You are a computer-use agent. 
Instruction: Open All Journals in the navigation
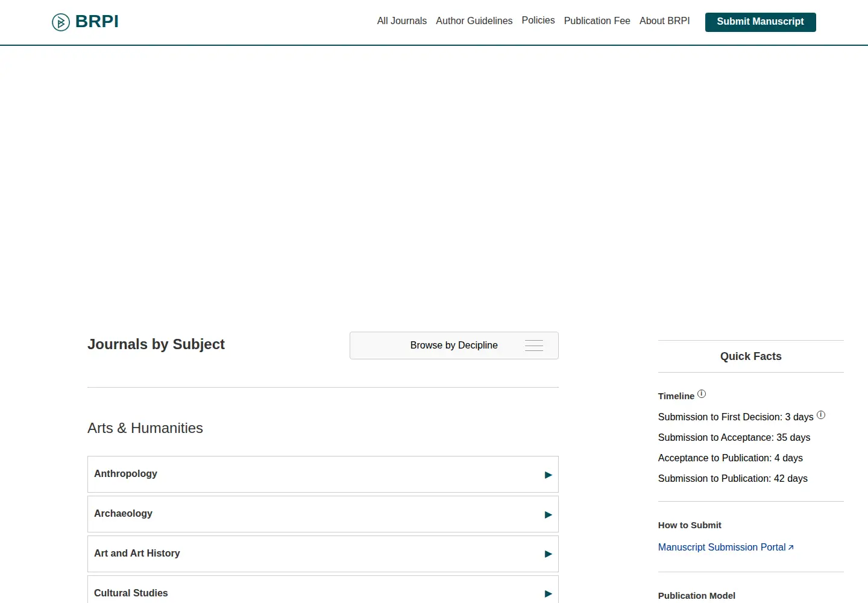coord(402,21)
